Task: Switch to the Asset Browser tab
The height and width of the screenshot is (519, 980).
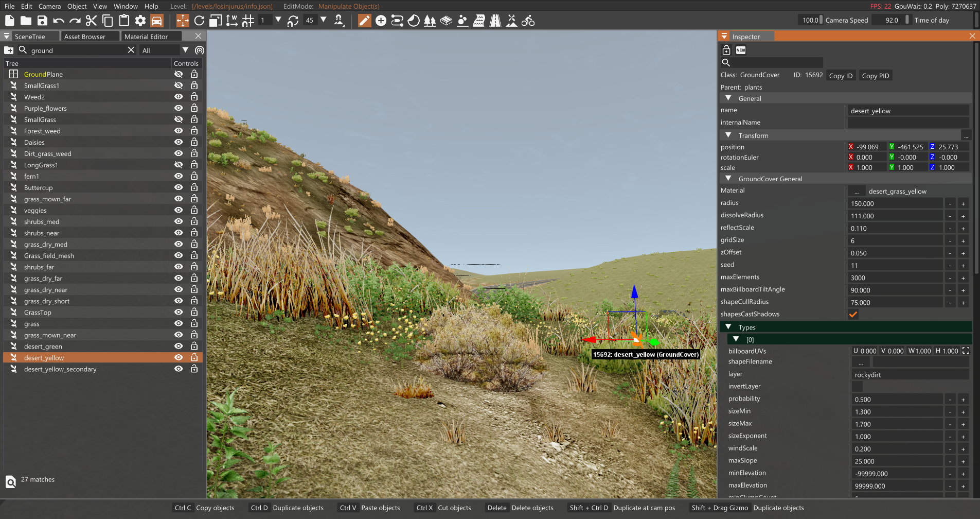Action: point(85,37)
